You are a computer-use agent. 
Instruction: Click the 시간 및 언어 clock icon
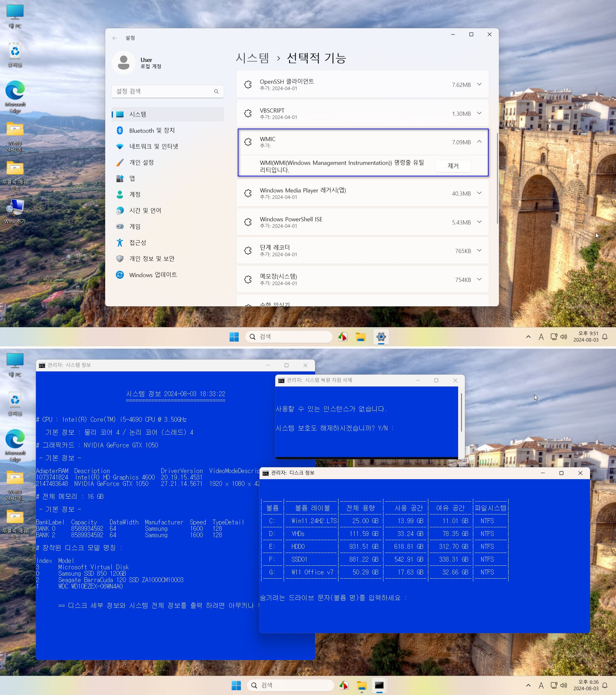(120, 210)
